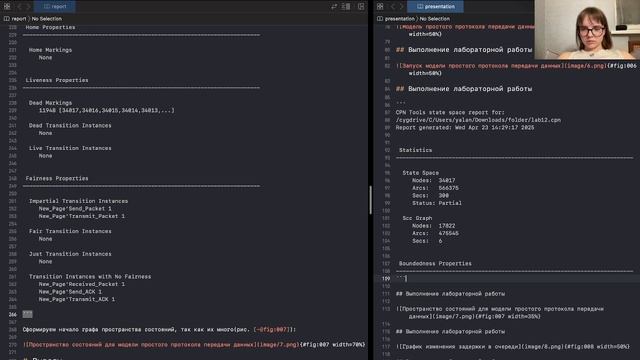Click closing code fence on presentation line 109
This screenshot has height=360, width=640.
pos(400,278)
